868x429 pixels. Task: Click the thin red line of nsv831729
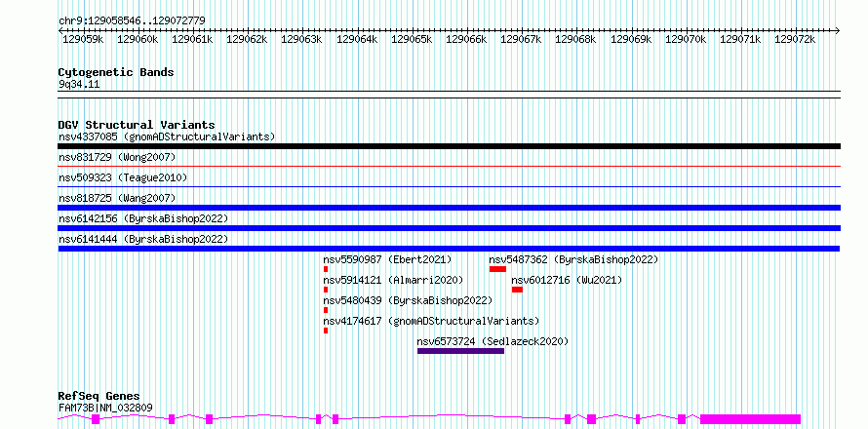pos(450,166)
